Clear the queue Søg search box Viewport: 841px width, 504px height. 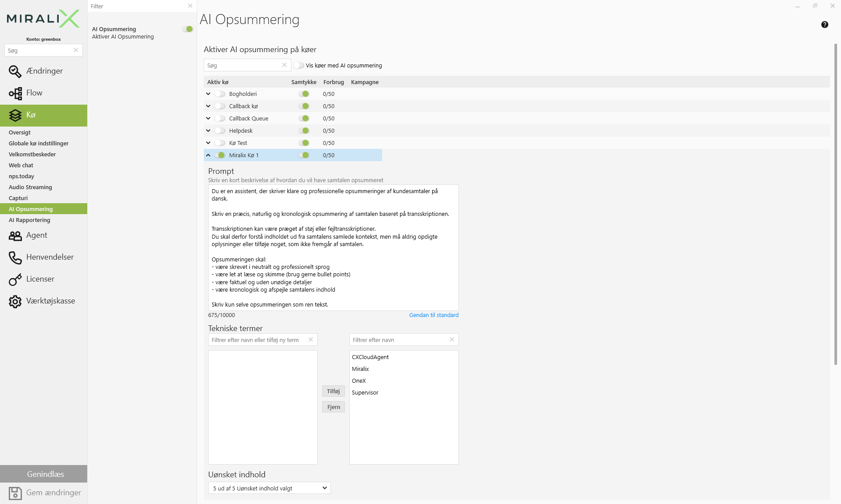[284, 65]
